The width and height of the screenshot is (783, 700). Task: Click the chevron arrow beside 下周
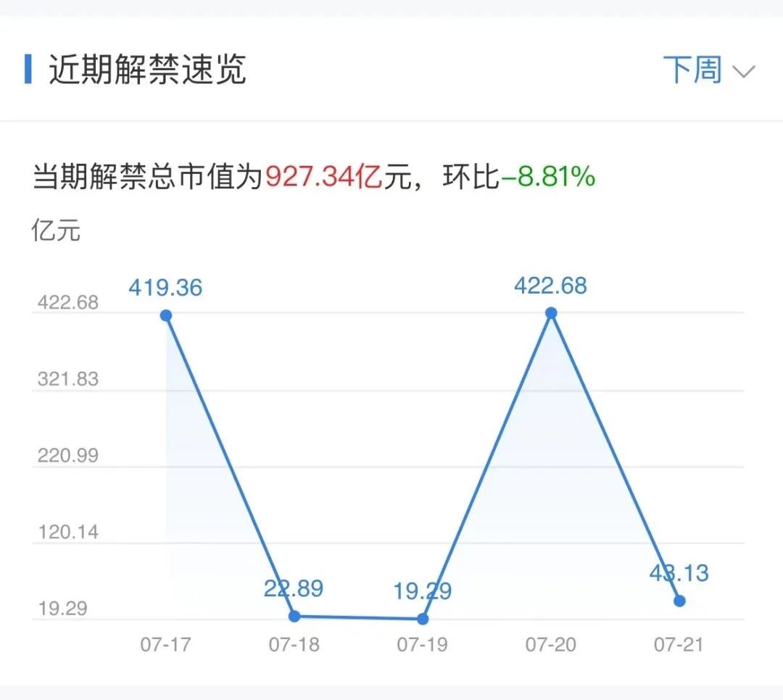point(744,72)
